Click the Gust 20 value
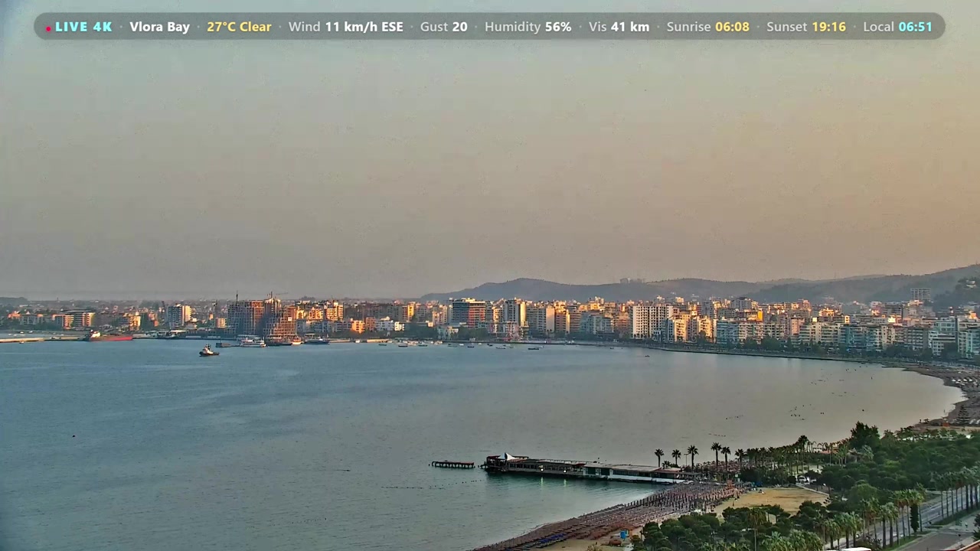980x551 pixels. [x=443, y=27]
